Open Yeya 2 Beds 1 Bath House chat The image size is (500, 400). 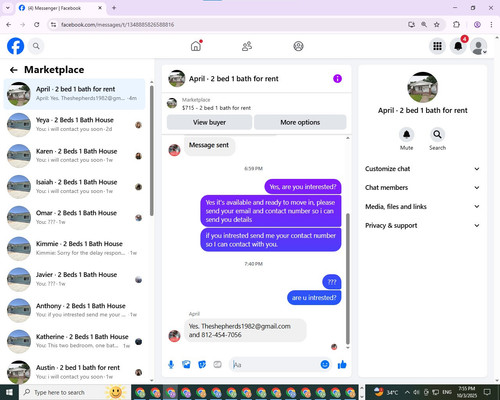point(75,125)
